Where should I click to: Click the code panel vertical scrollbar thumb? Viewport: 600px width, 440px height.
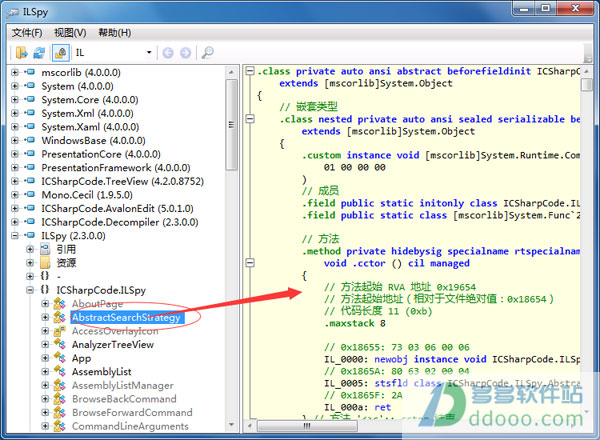coord(586,85)
